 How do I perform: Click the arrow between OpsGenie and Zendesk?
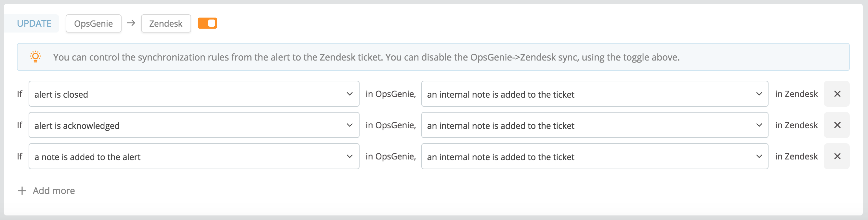(131, 23)
